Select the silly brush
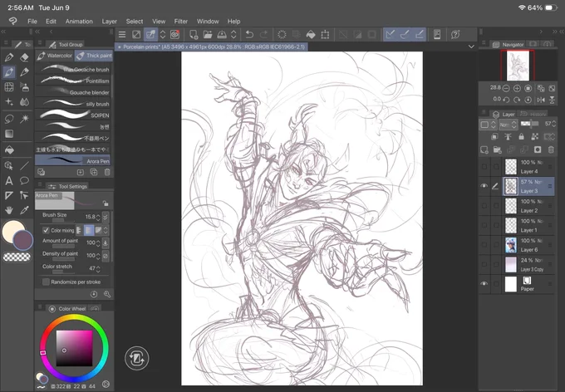Image resolution: width=565 pixels, height=392 pixels. 73,104
